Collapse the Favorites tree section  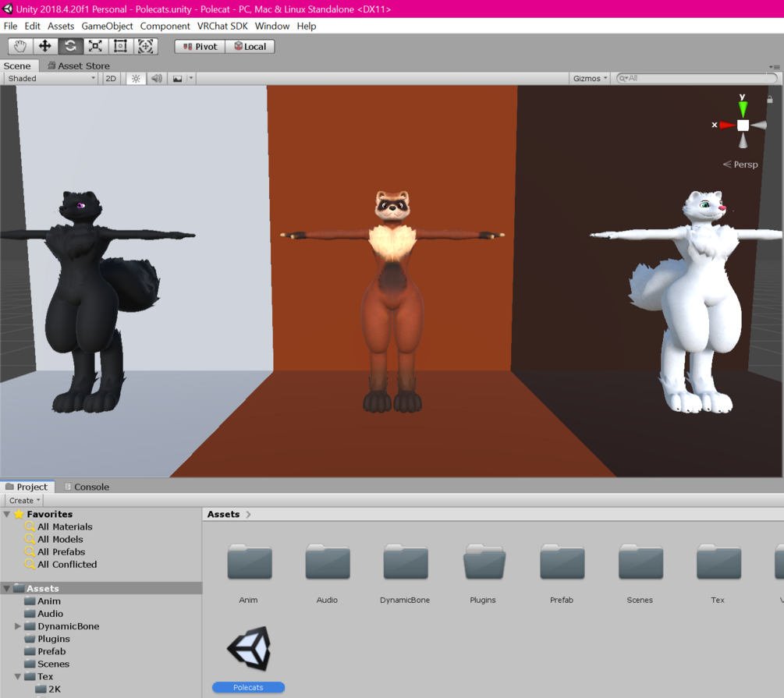(x=7, y=515)
